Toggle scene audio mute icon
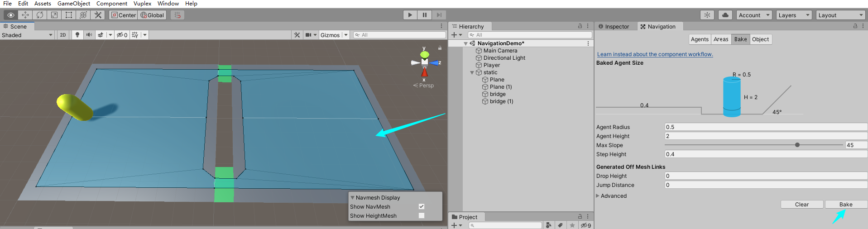The height and width of the screenshot is (229, 868). (89, 35)
